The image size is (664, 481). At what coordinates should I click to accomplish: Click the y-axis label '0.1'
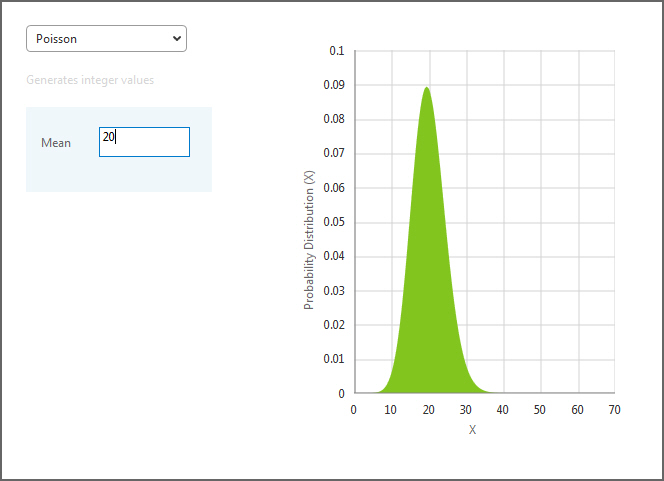coord(337,51)
